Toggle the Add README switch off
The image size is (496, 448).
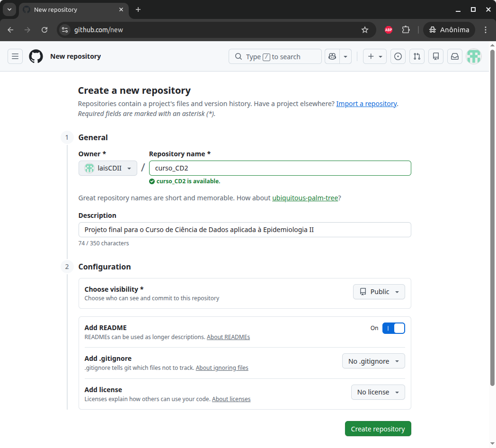393,328
